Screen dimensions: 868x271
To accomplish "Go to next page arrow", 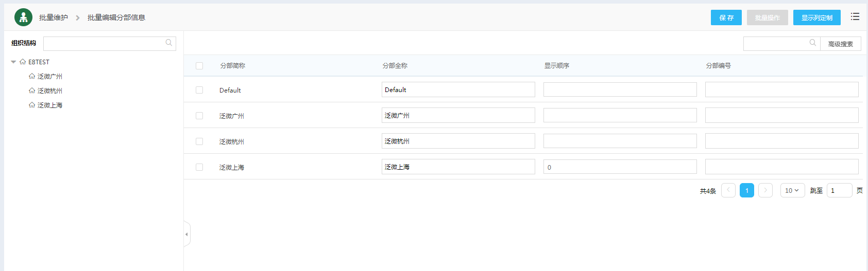I will [x=765, y=190].
